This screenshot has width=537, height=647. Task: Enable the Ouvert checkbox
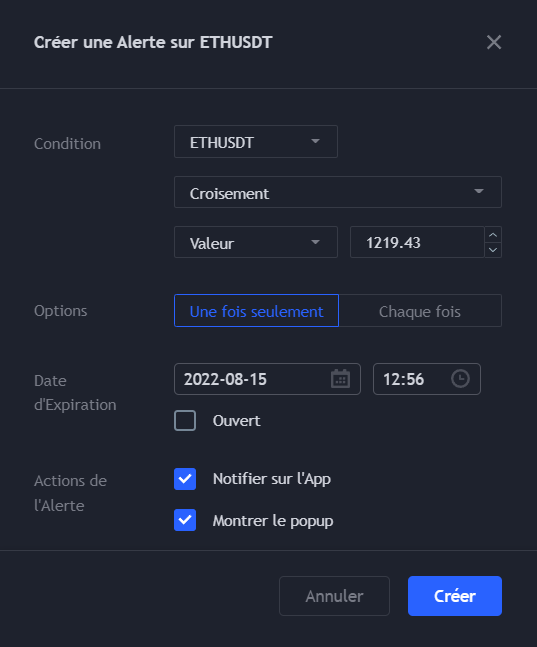coord(185,420)
